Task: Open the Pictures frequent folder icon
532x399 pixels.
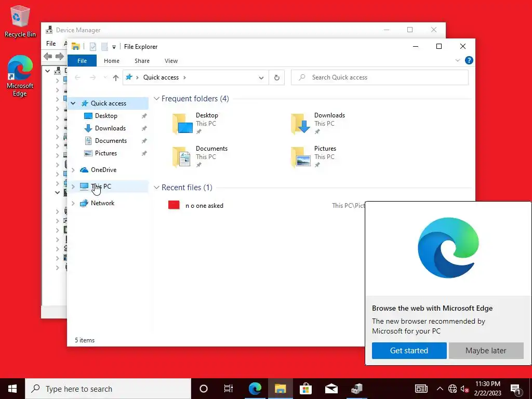Action: coord(301,157)
